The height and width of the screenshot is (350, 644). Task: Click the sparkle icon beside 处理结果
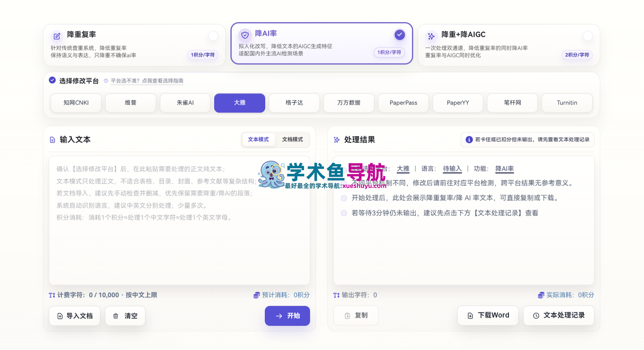click(x=337, y=140)
